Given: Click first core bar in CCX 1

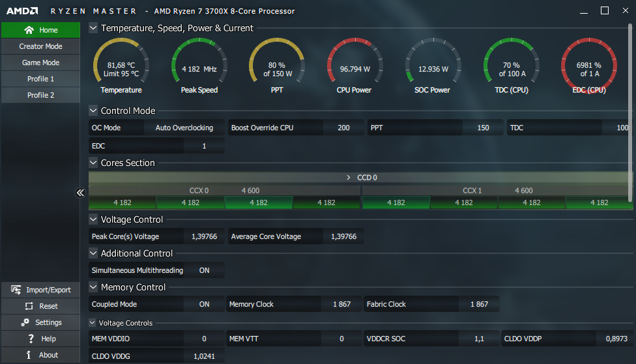Looking at the screenshot, I should [x=396, y=203].
